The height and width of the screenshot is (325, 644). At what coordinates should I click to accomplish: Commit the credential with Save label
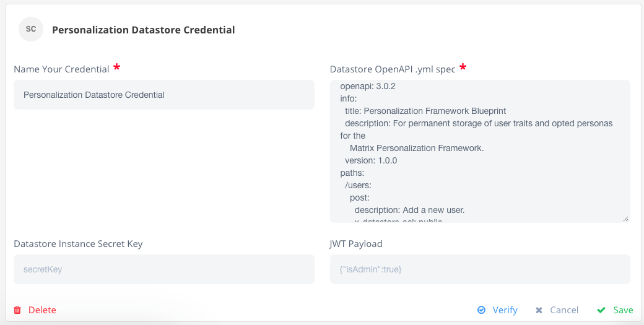pyautogui.click(x=623, y=310)
